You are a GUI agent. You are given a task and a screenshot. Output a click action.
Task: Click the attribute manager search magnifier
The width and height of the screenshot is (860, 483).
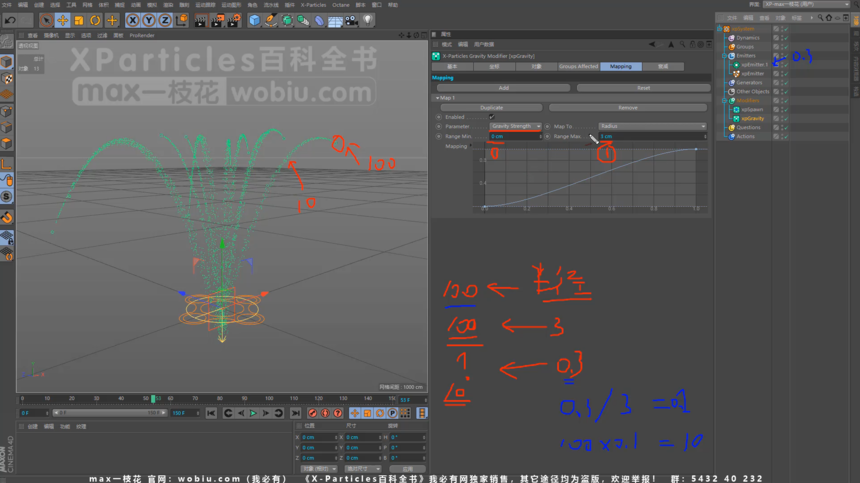(682, 44)
